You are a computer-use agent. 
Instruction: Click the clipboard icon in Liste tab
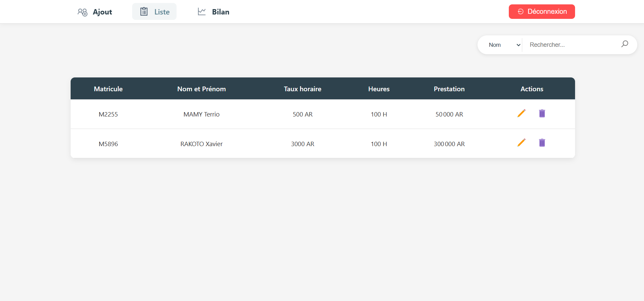144,12
